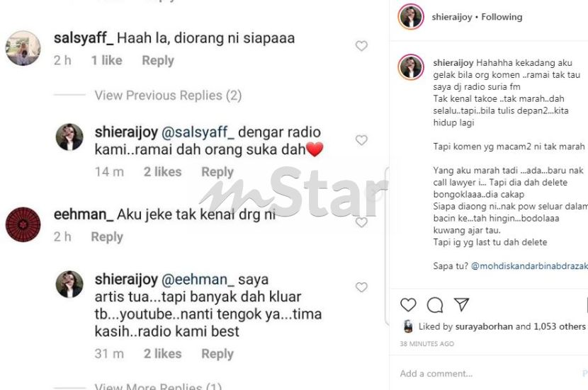Reply to shieraijoy's dengar radio comment
The width and height of the screenshot is (588, 390).
(x=217, y=171)
